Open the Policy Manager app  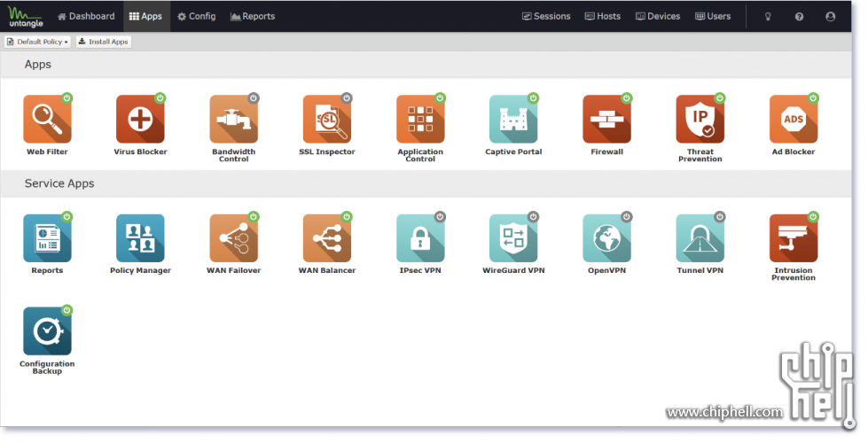(140, 238)
